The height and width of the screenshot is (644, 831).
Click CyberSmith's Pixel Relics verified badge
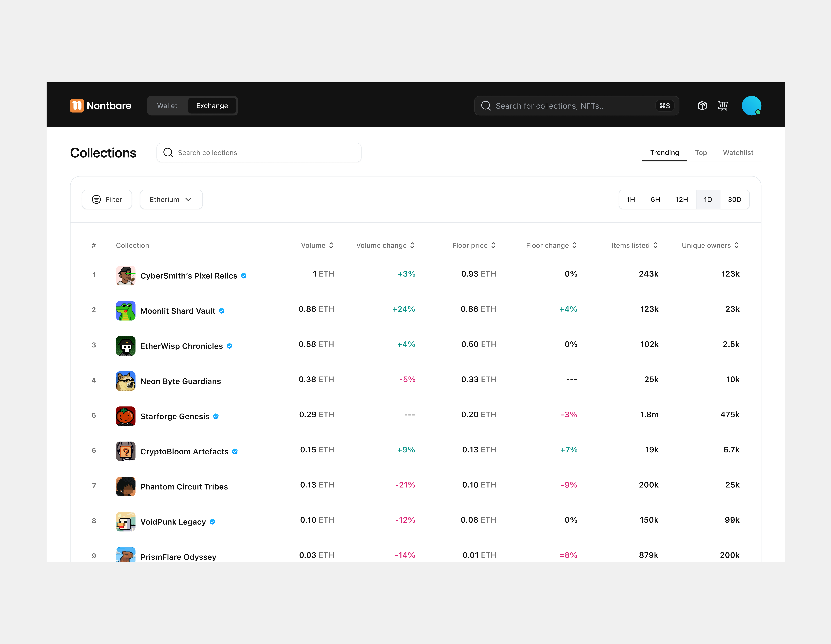pos(243,276)
